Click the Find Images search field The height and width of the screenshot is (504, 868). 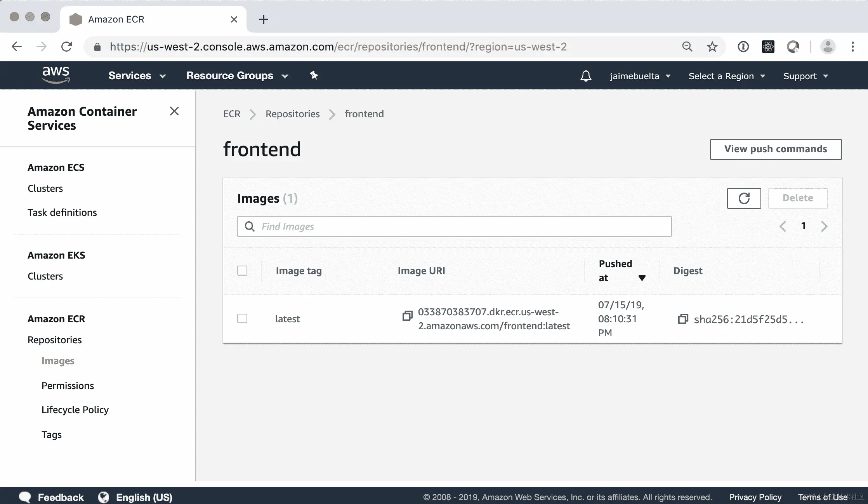454,226
